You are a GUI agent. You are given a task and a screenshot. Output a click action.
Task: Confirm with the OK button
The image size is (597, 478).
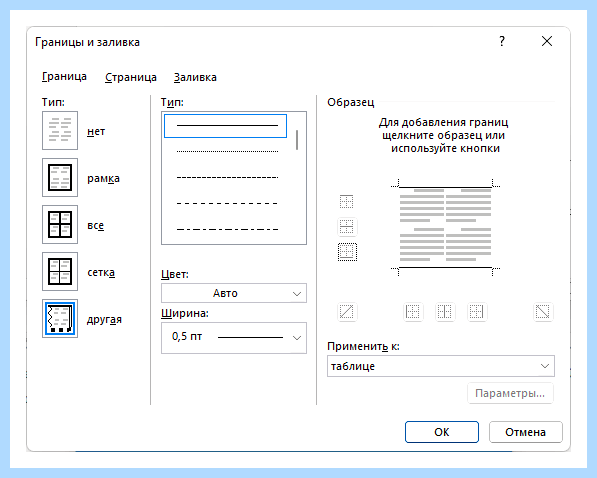coord(442,432)
